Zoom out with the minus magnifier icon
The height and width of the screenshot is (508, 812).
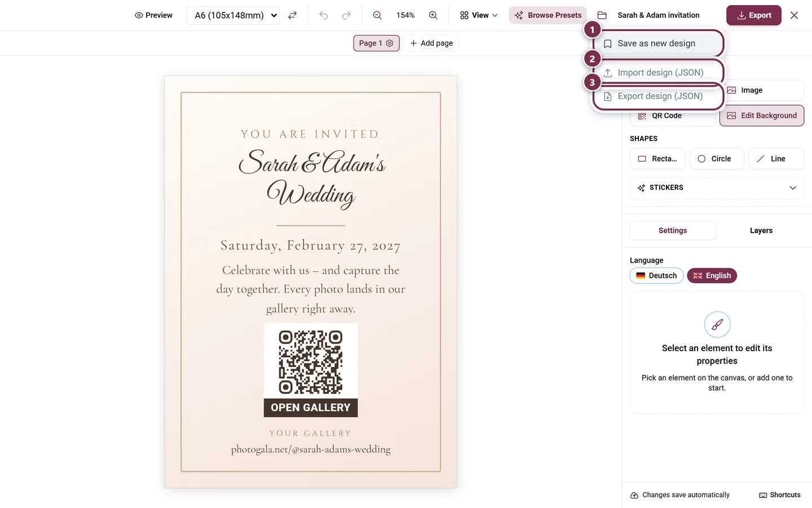(x=377, y=15)
